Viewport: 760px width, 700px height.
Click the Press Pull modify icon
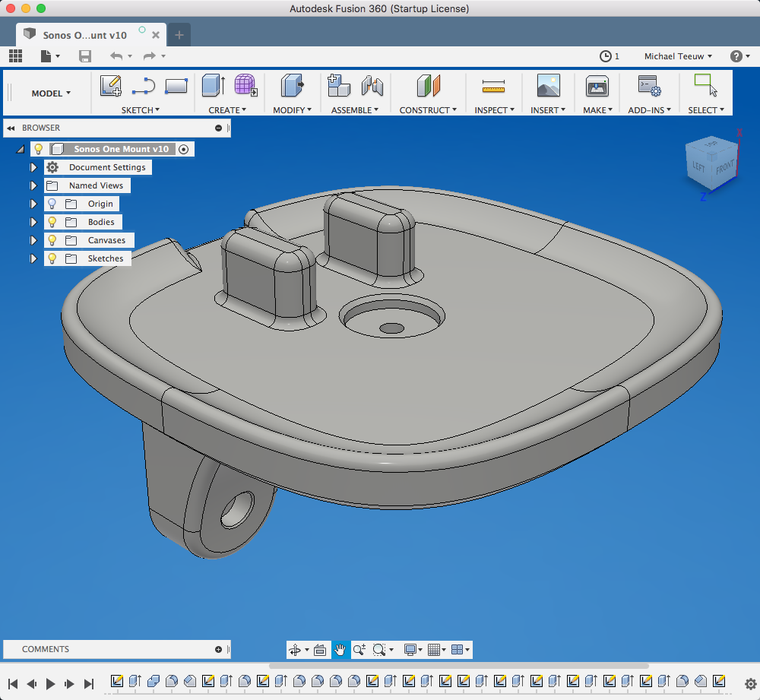click(292, 86)
